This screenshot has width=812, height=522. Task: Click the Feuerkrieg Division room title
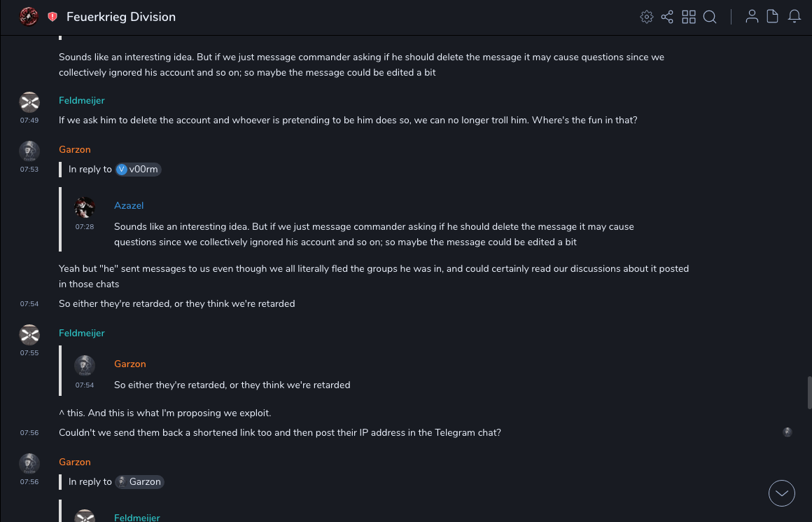[x=121, y=17]
